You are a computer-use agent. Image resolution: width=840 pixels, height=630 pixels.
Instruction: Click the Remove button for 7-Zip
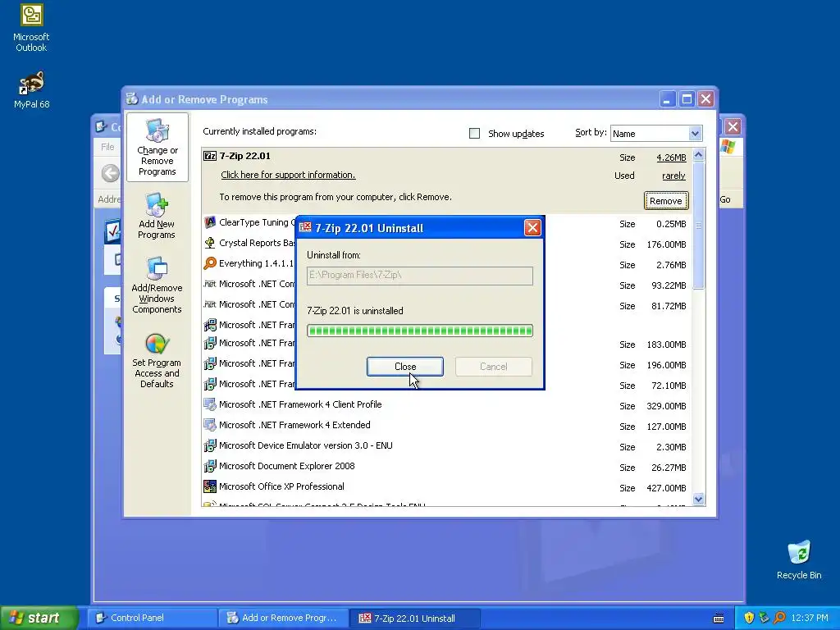pos(666,201)
